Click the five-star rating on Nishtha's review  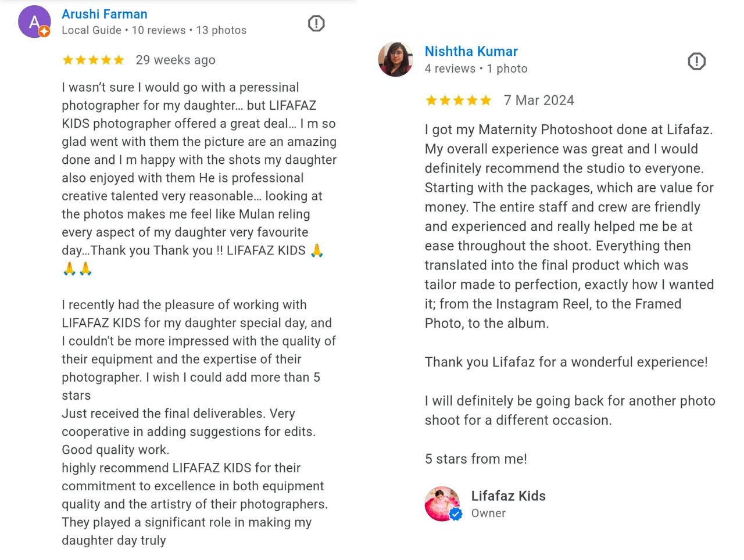pos(458,100)
